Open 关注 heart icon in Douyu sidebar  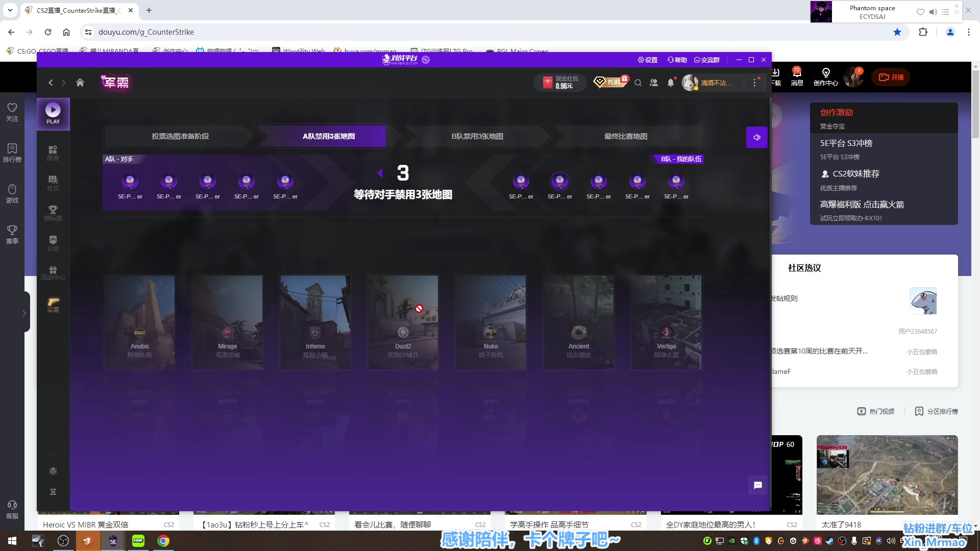[x=12, y=112]
